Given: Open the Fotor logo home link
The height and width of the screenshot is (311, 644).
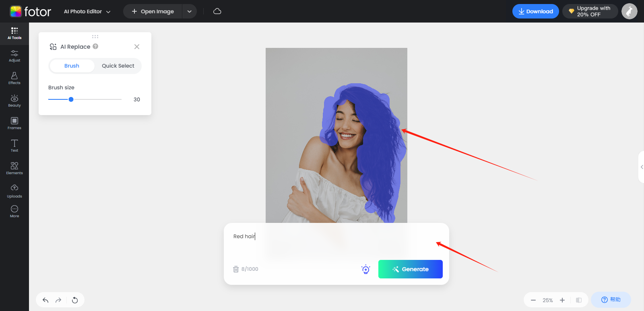Looking at the screenshot, I should (31, 11).
